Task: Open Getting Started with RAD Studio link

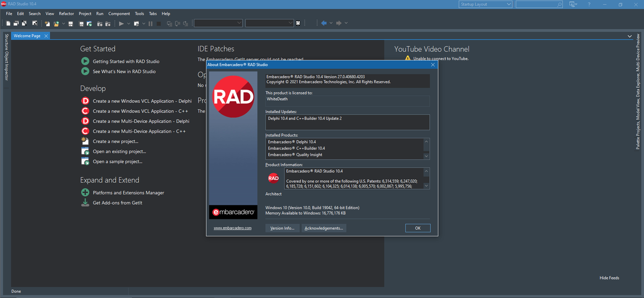Action: point(126,61)
